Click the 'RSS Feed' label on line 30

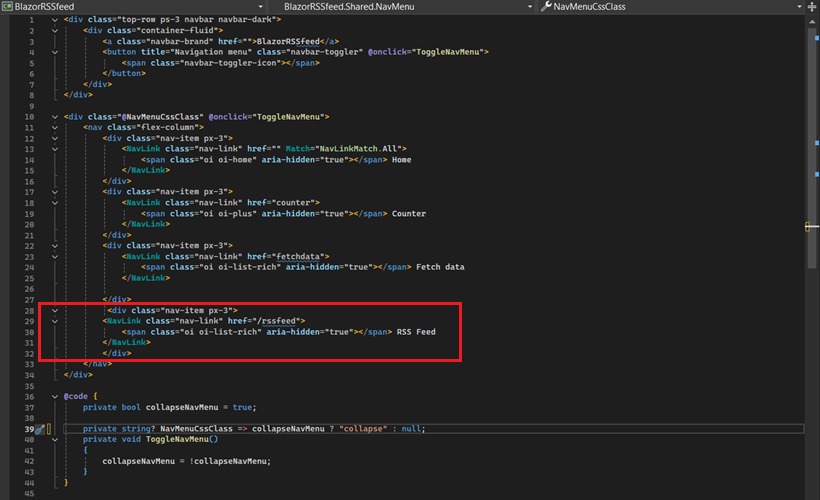416,332
